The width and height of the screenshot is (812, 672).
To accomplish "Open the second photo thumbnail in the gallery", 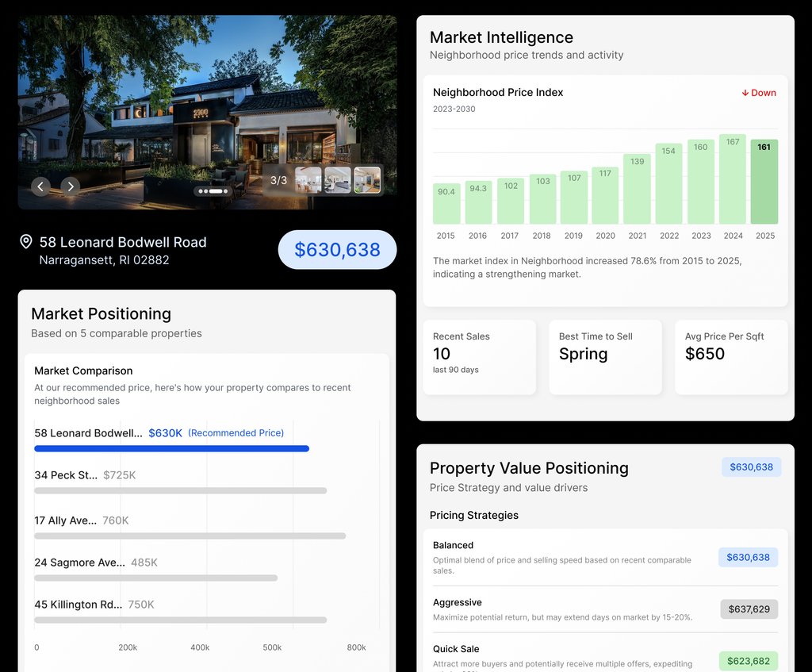I will (x=338, y=180).
